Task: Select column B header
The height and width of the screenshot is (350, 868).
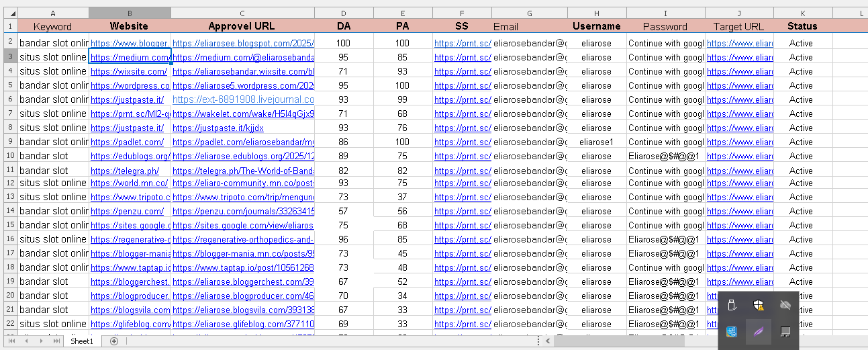Action: point(130,13)
